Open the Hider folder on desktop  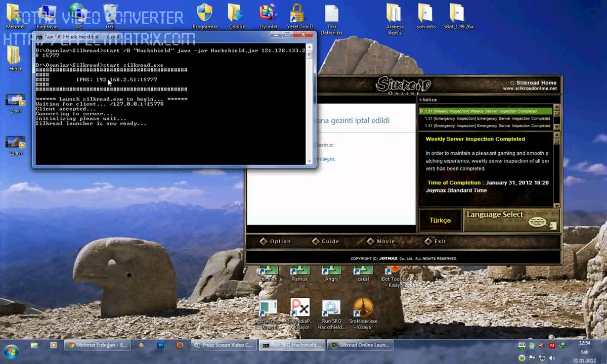pos(15,58)
